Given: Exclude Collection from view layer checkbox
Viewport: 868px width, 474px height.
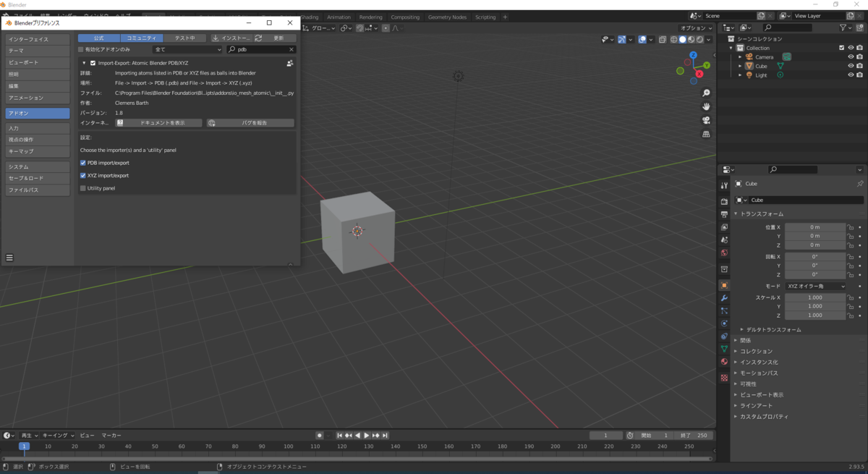Looking at the screenshot, I should tap(841, 48).
